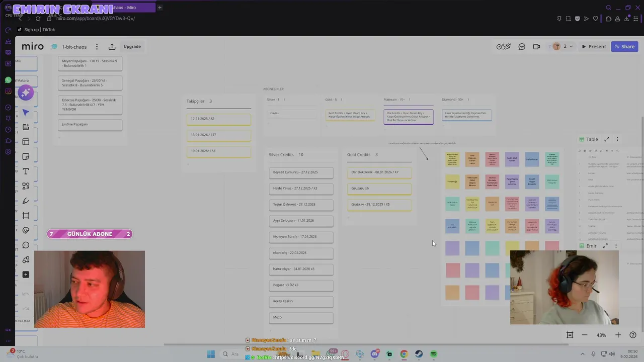Open timer and activities icons
The image size is (644, 362).
point(504,47)
